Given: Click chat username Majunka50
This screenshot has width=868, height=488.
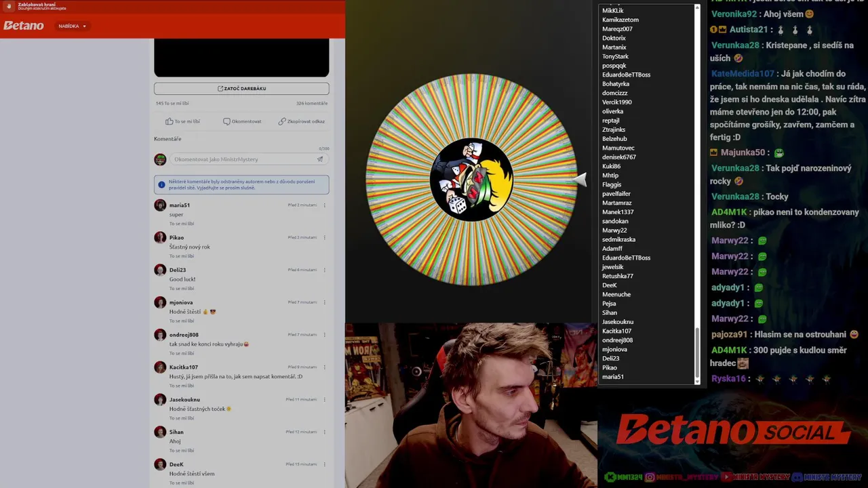Looking at the screenshot, I should [x=743, y=153].
